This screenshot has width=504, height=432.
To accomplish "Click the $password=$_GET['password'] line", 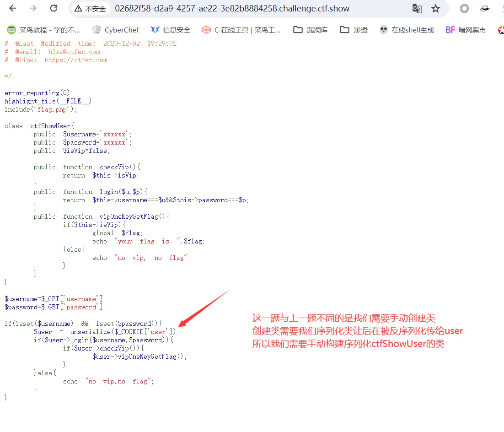I will coord(55,307).
